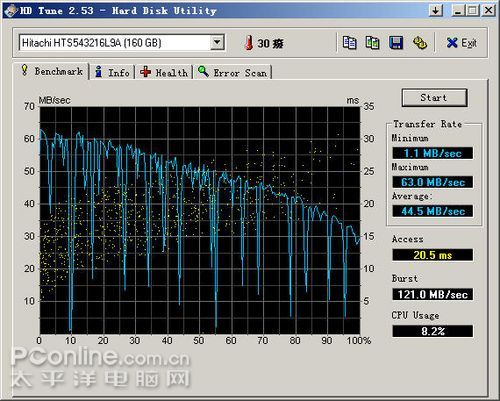Click the Access time 20.5 ms field
500x401 pixels.
pos(433,255)
